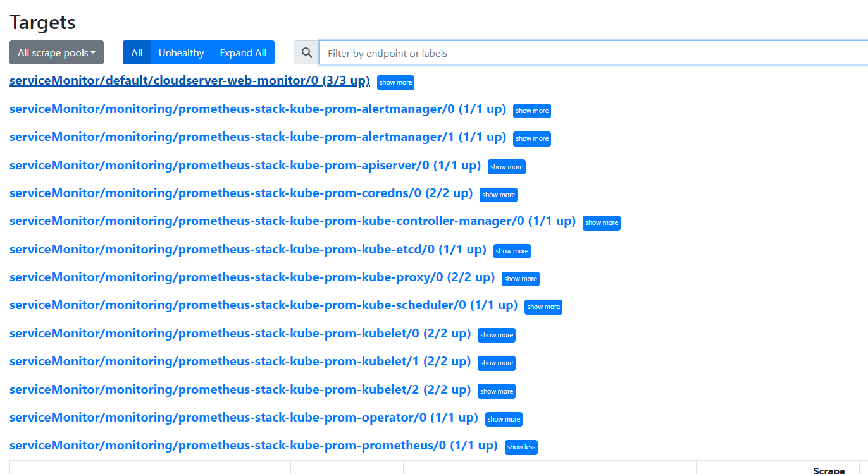The width and height of the screenshot is (868, 474).
Task: Open the kube-prom-kube-proxy/0 link
Action: coord(252,277)
